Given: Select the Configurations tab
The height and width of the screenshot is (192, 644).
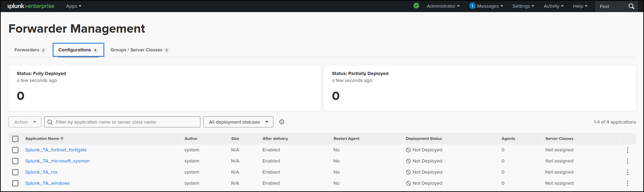Looking at the screenshot, I should (78, 50).
